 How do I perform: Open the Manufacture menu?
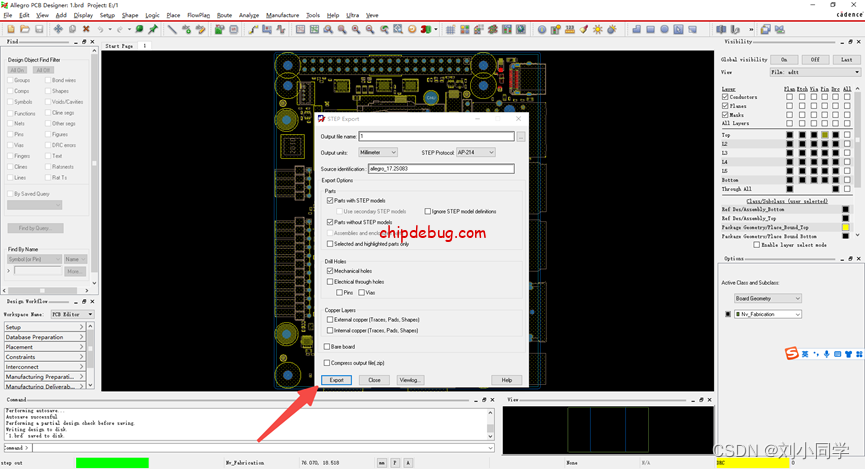(282, 15)
